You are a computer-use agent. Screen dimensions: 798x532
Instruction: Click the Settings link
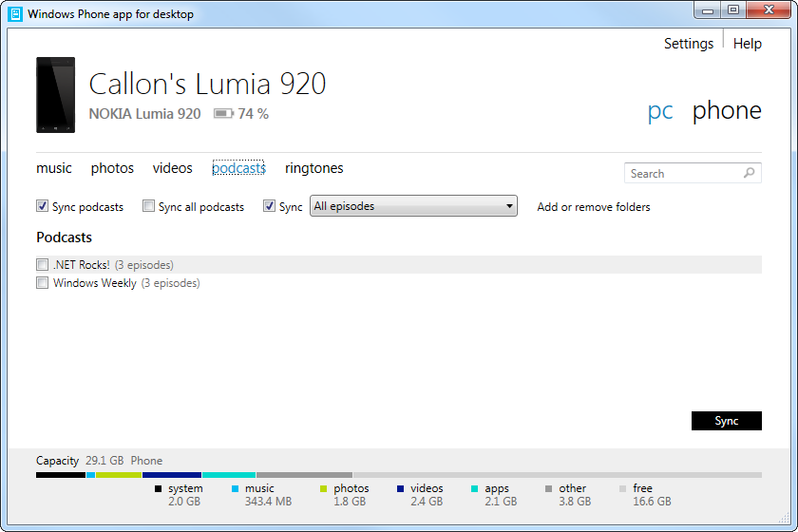(x=688, y=44)
